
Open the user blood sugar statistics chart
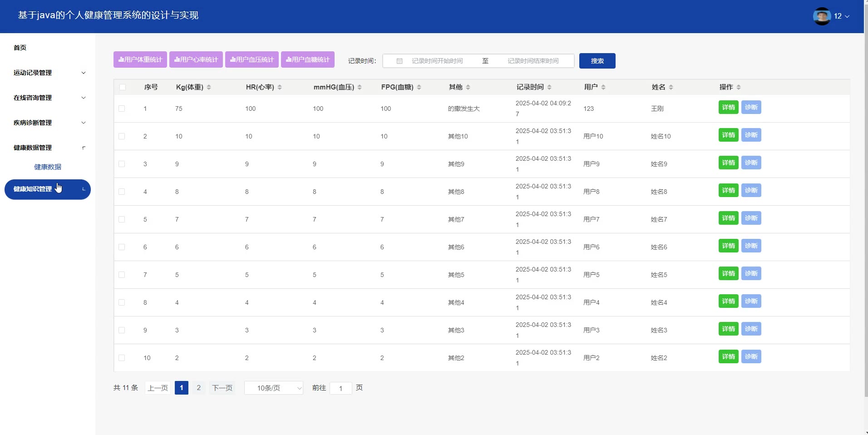point(308,59)
